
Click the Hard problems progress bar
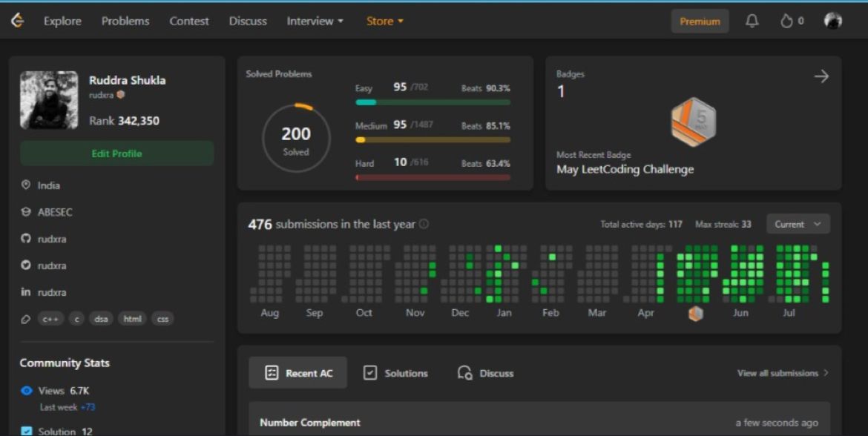pos(433,178)
